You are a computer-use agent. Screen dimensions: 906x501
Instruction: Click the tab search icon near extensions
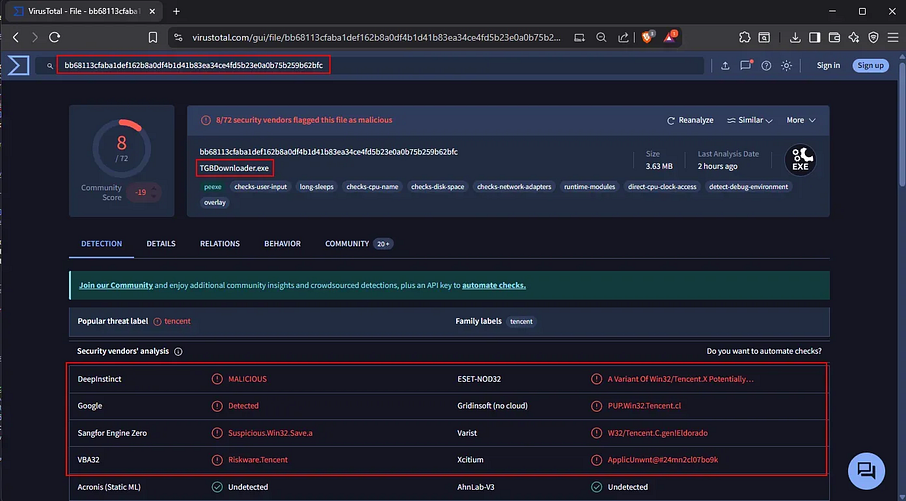764,38
